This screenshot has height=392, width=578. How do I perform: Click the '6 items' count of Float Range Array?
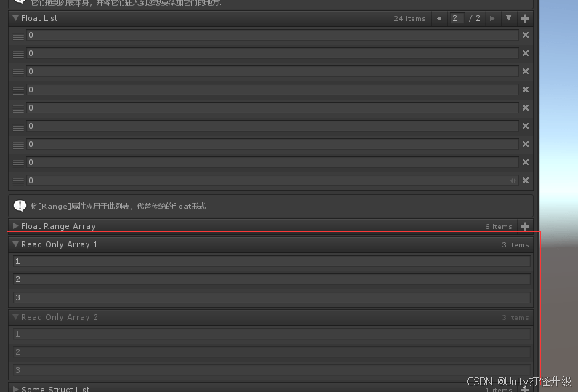pyautogui.click(x=499, y=227)
